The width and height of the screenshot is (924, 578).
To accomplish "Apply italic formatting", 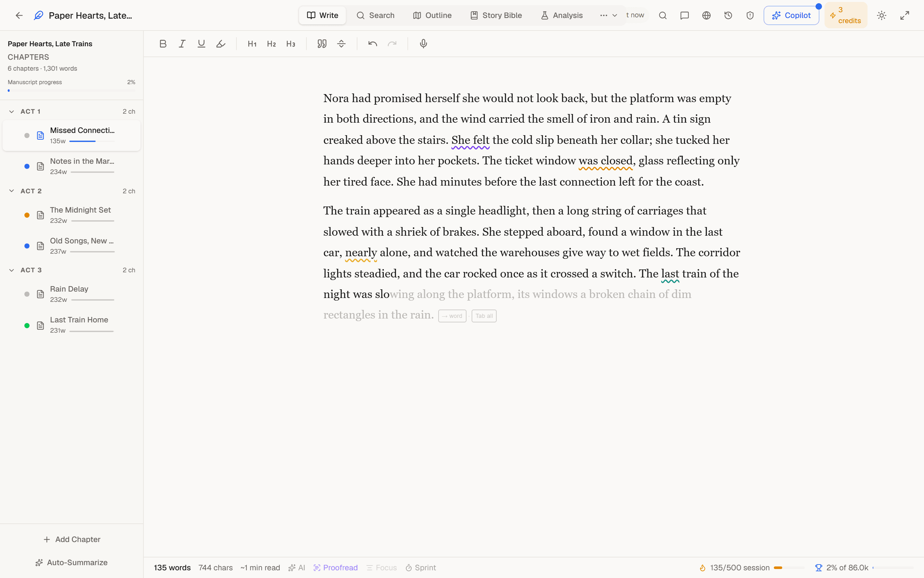I will click(x=182, y=44).
